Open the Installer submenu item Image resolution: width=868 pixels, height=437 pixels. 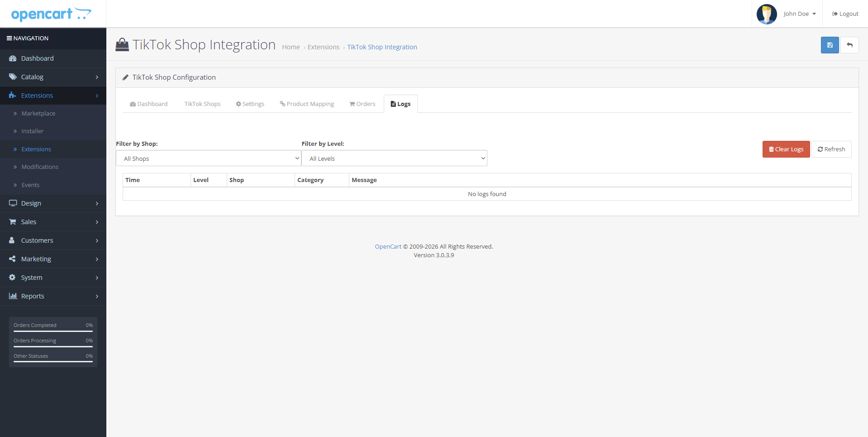(53, 131)
